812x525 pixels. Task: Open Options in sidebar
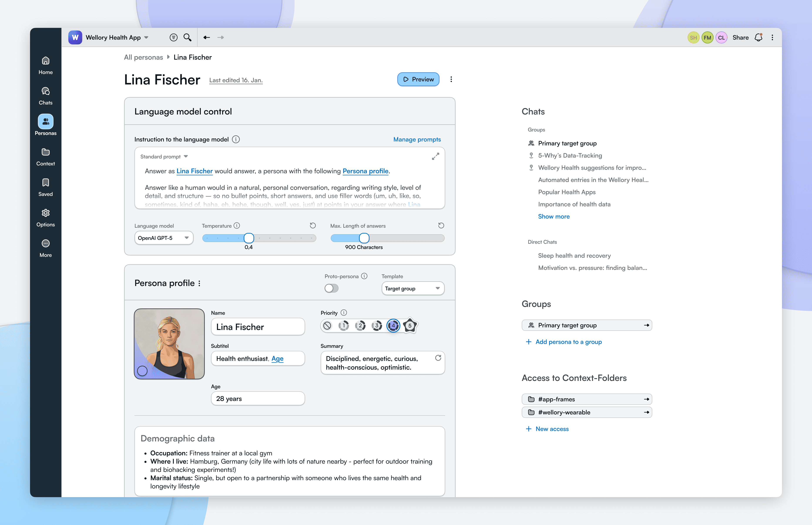(46, 218)
